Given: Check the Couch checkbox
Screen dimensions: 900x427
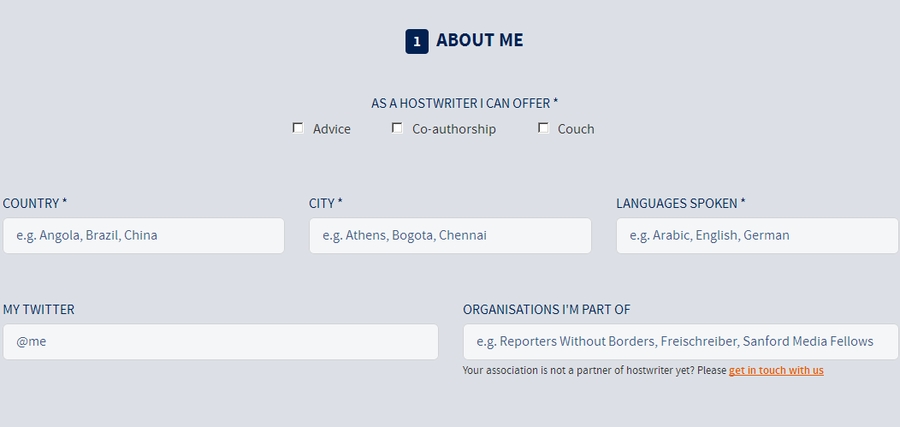Looking at the screenshot, I should click(543, 128).
